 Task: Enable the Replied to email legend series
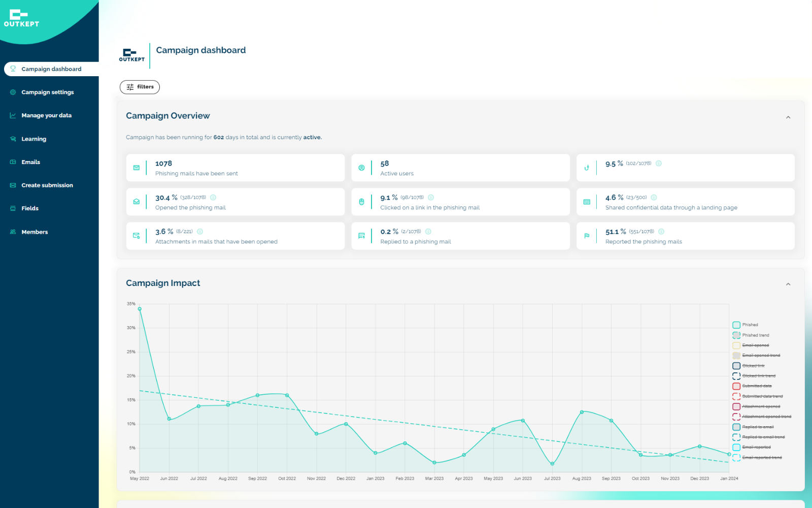(x=753, y=427)
